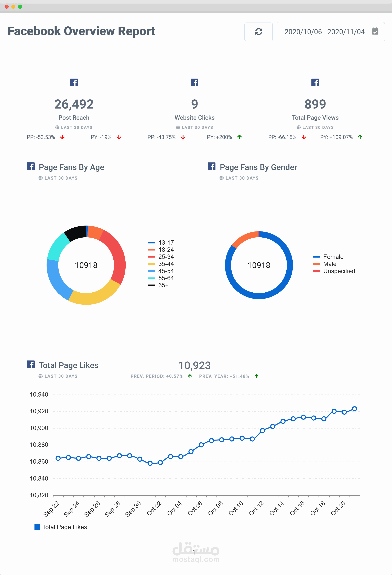This screenshot has height=575, width=392.
Task: Click the Facebook icon beside Page Fans By Age
Action: pyautogui.click(x=31, y=166)
